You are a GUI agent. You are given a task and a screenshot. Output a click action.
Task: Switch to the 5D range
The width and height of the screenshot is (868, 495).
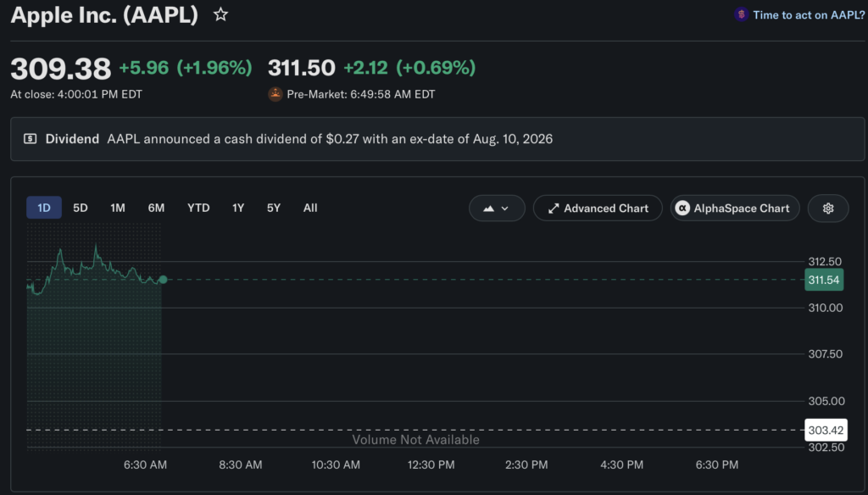(81, 208)
